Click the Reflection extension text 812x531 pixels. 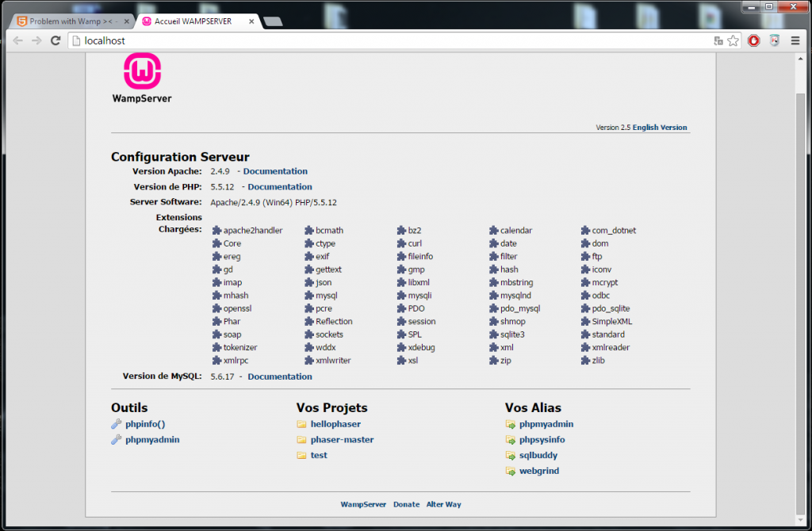click(334, 322)
